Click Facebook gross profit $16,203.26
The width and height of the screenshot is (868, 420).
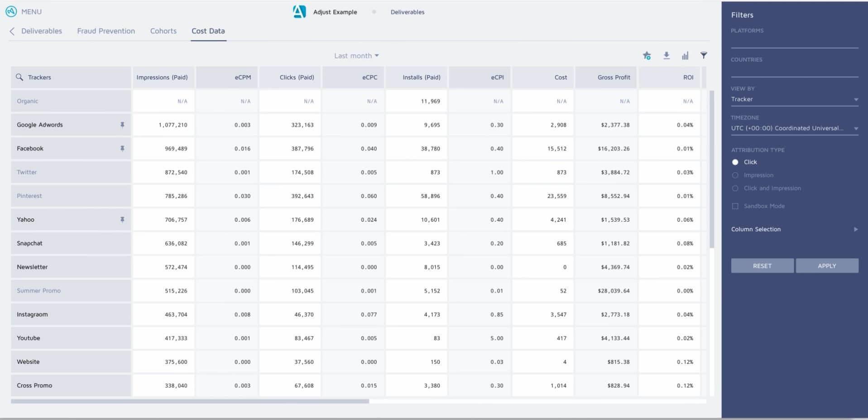(x=614, y=149)
